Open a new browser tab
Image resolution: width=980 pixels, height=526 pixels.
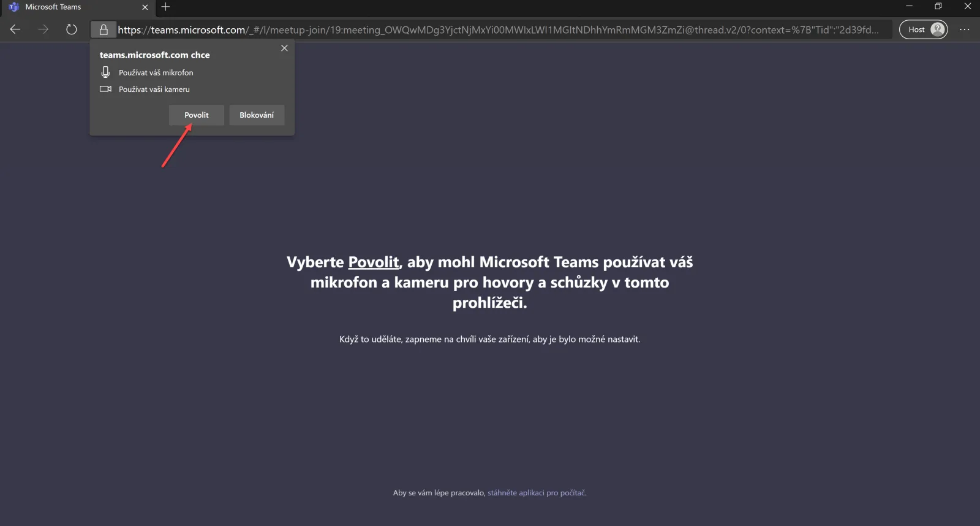[165, 7]
